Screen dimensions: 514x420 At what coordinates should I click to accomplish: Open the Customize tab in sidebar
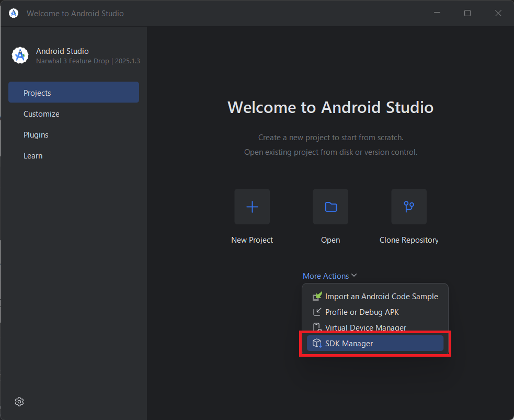click(41, 114)
